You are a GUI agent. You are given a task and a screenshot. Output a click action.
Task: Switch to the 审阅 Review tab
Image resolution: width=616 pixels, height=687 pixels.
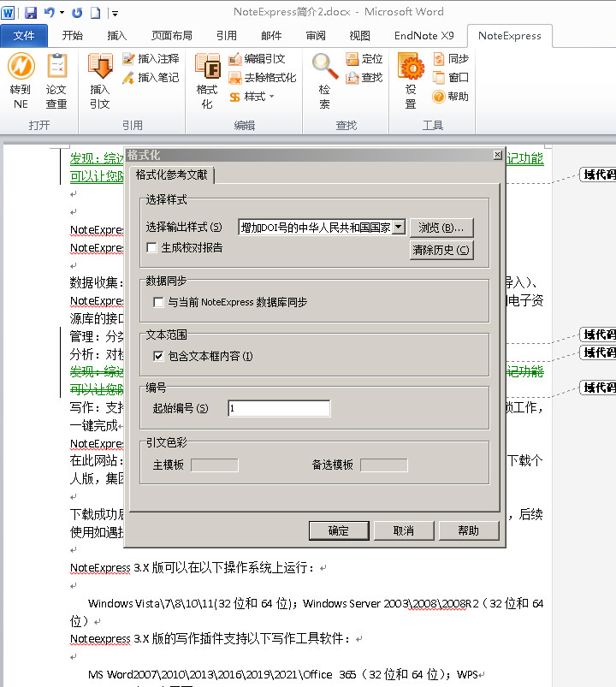pyautogui.click(x=316, y=35)
